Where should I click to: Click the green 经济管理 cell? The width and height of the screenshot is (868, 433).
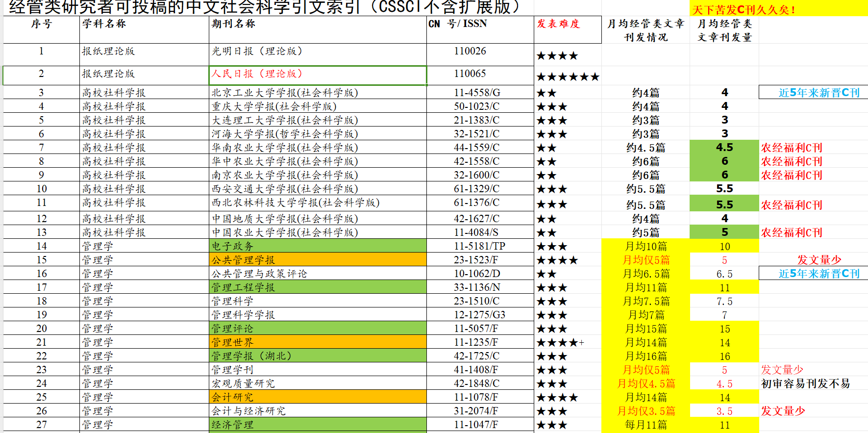click(318, 424)
